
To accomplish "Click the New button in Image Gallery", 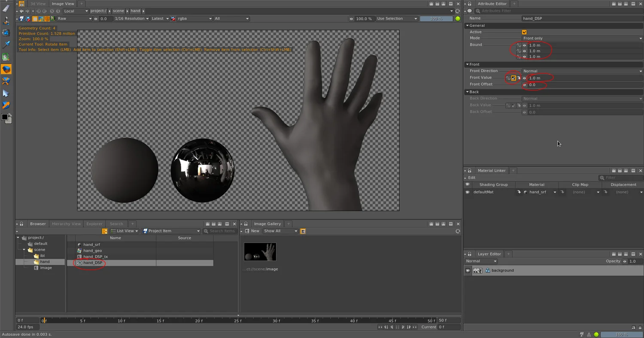I will click(255, 231).
